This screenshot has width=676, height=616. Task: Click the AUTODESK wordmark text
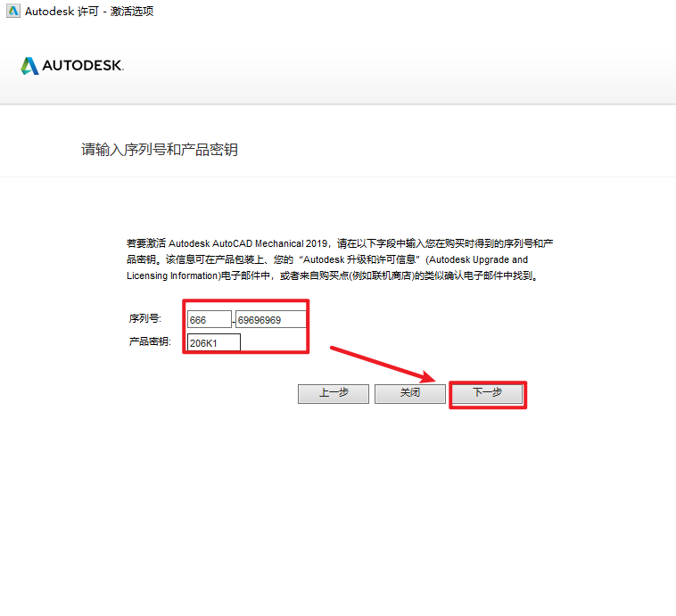pyautogui.click(x=83, y=67)
